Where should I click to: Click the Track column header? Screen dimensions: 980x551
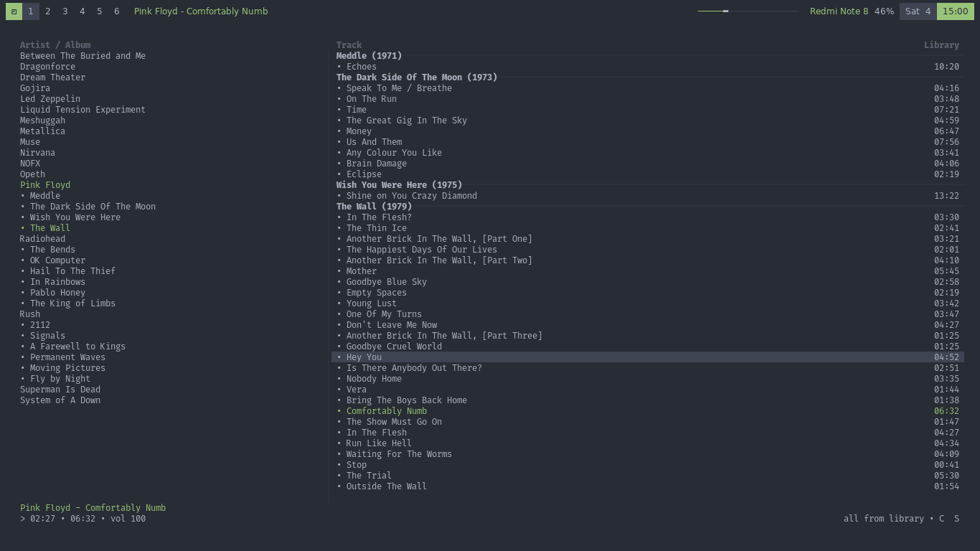(349, 44)
